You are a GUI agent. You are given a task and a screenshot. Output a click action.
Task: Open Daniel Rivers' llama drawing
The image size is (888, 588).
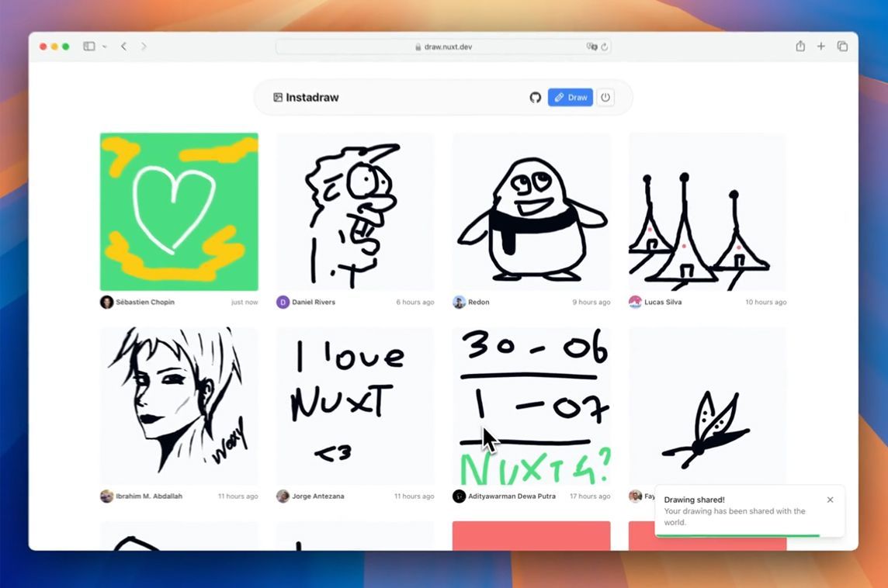(355, 212)
